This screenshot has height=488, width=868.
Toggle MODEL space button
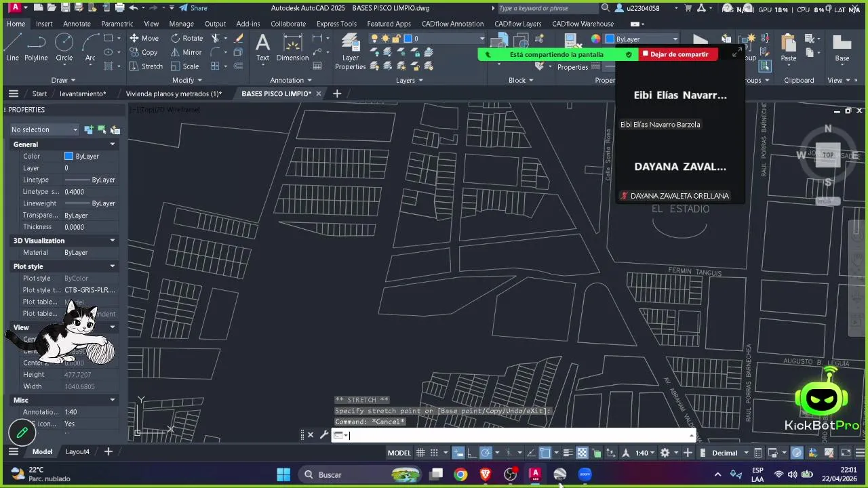click(x=399, y=453)
